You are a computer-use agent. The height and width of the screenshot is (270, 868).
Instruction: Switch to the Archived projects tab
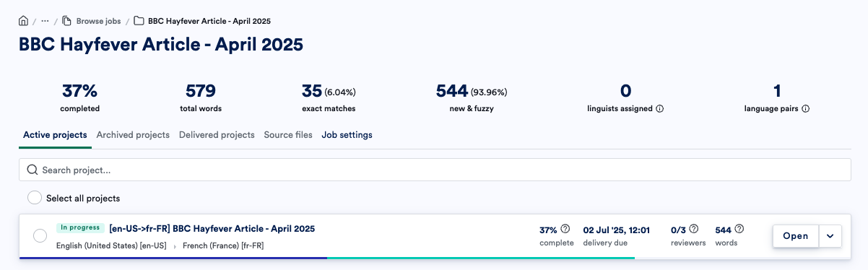coord(133,135)
